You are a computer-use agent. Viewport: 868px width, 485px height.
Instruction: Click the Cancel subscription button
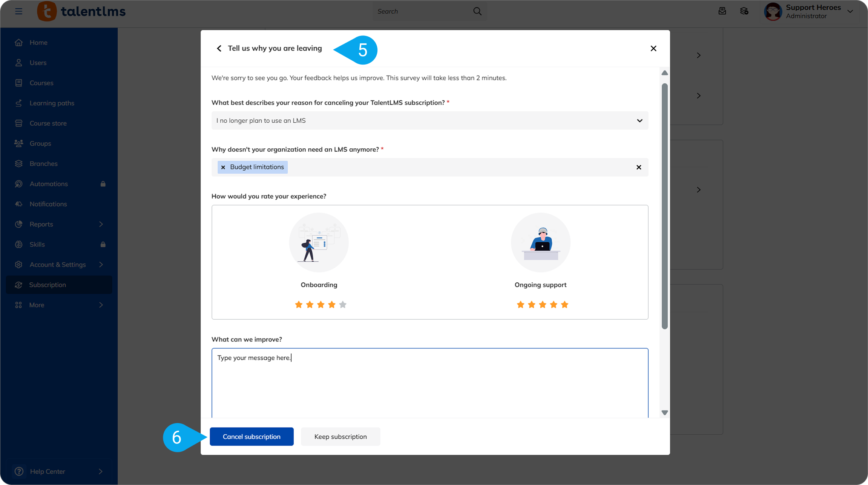coord(252,436)
